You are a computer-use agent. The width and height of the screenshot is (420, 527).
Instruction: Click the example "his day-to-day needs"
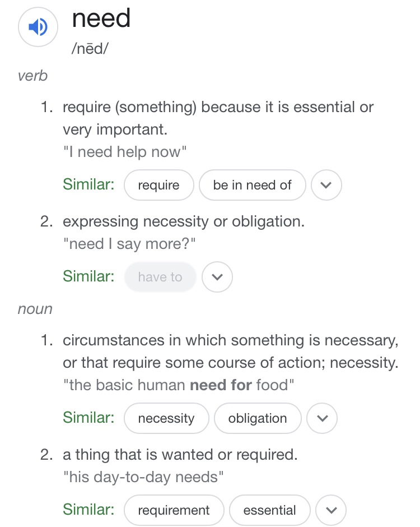pos(143,478)
